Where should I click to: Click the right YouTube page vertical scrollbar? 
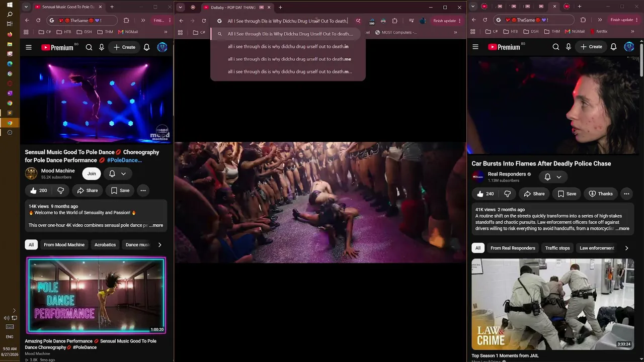click(x=641, y=60)
